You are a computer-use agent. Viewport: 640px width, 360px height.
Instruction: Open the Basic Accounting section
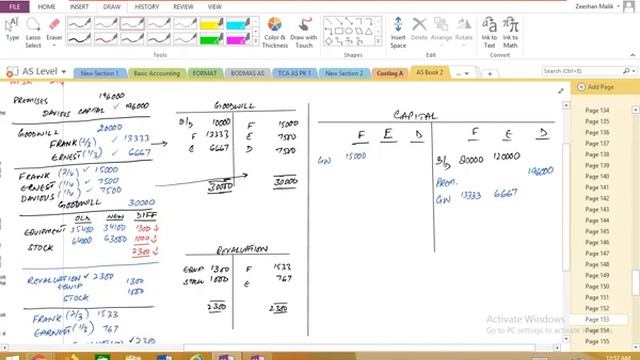[x=157, y=73]
